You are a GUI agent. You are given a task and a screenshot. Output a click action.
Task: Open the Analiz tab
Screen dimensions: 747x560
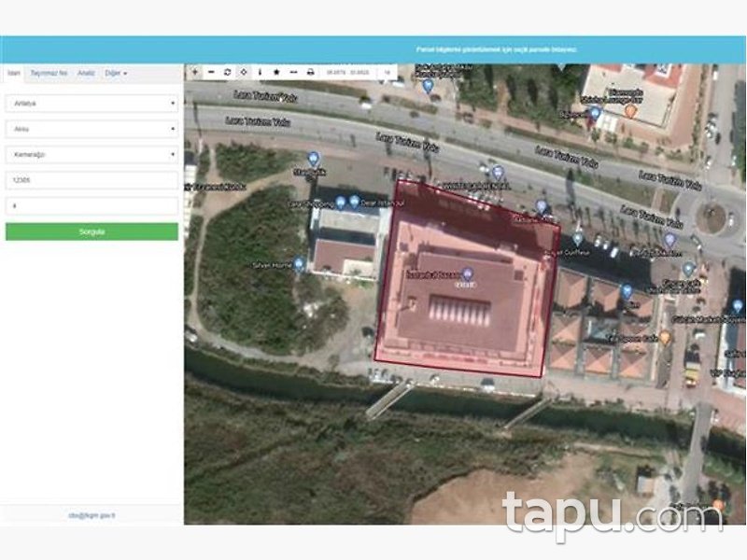tap(86, 73)
